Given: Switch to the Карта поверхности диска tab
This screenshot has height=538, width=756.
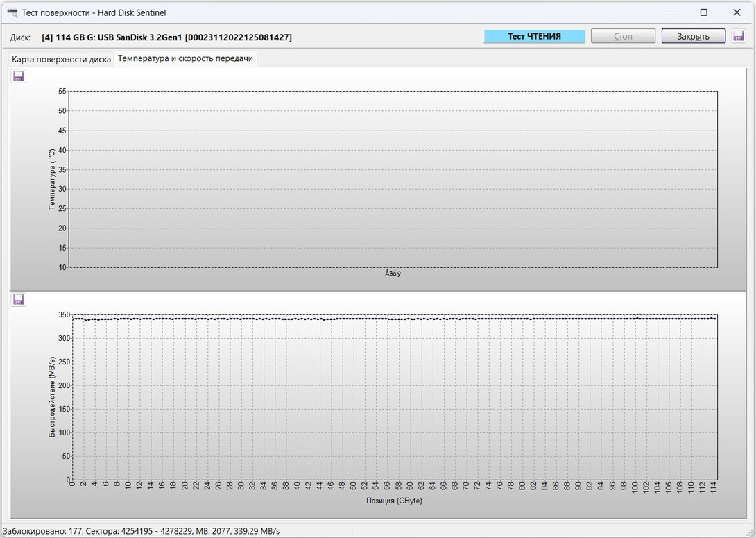Looking at the screenshot, I should pyautogui.click(x=61, y=60).
